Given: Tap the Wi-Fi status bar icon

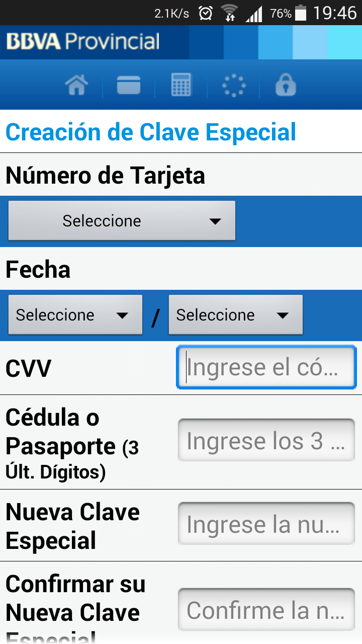Looking at the screenshot, I should pyautogui.click(x=230, y=13).
